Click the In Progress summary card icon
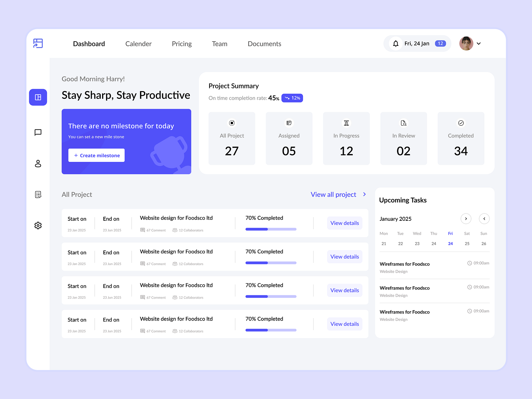532x399 pixels. click(346, 123)
